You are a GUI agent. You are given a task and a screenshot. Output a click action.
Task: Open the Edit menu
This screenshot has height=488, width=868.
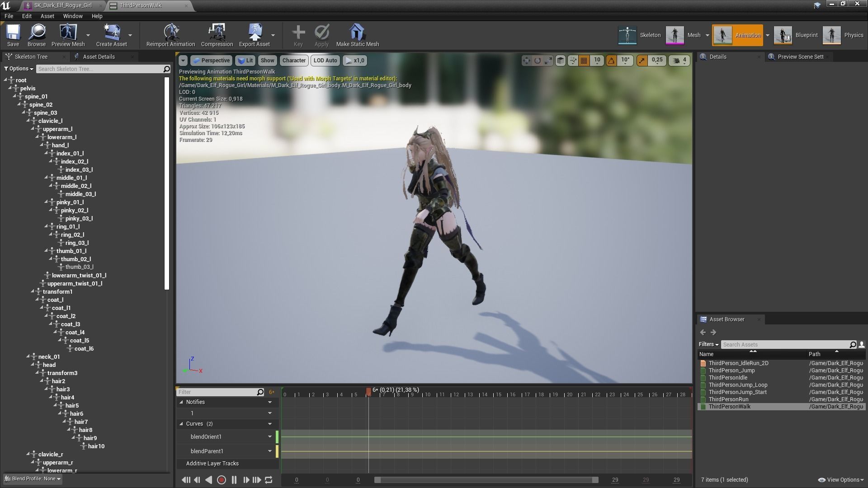coord(27,16)
